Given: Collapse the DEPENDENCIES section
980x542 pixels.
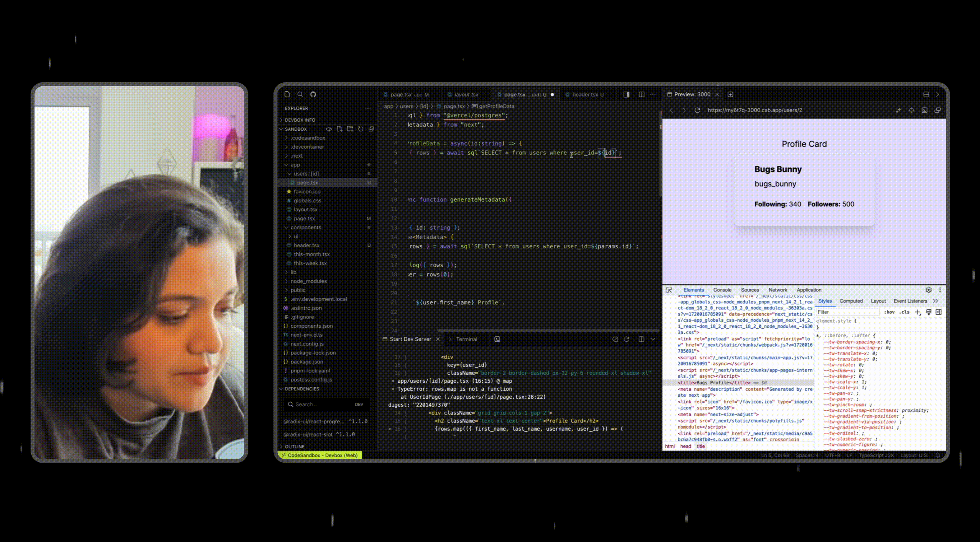Looking at the screenshot, I should tap(302, 389).
